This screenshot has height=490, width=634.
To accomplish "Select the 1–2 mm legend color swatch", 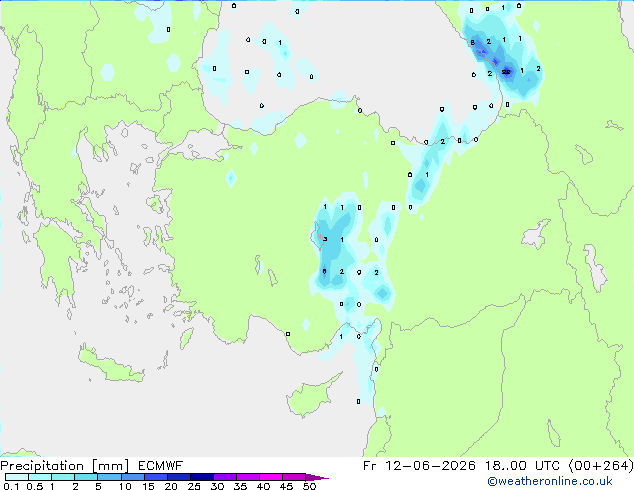I will (63, 477).
